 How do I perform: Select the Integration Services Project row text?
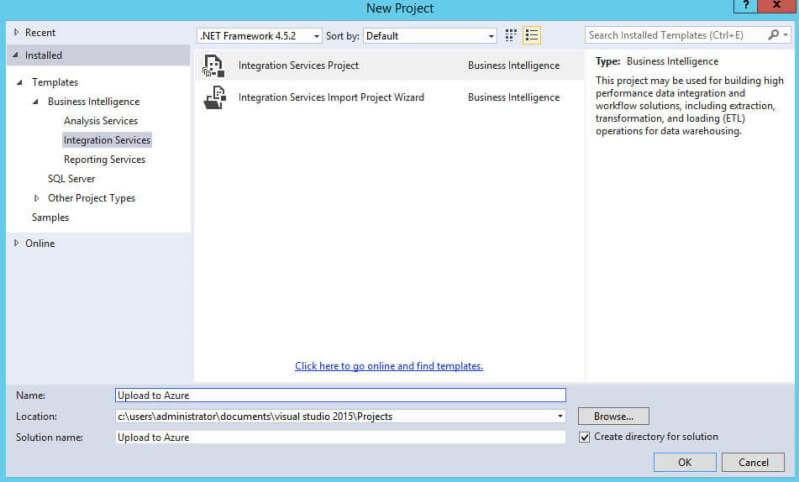(x=299, y=66)
